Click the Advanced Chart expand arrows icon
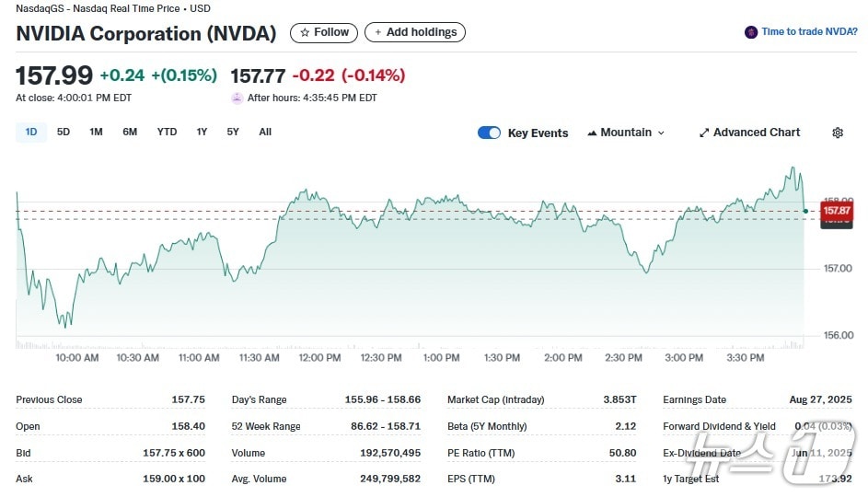 [x=704, y=133]
